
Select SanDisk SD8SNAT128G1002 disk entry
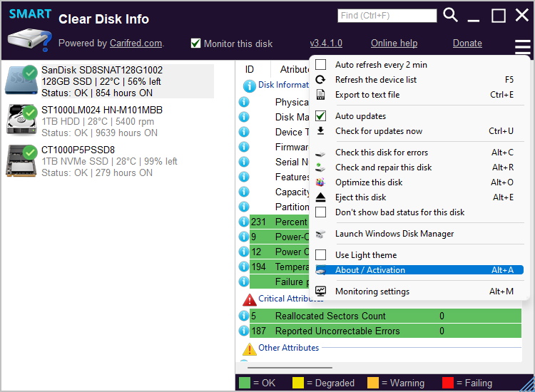click(110, 81)
